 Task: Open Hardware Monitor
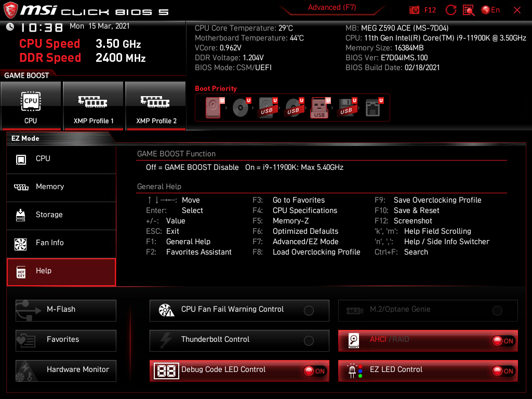pos(66,371)
